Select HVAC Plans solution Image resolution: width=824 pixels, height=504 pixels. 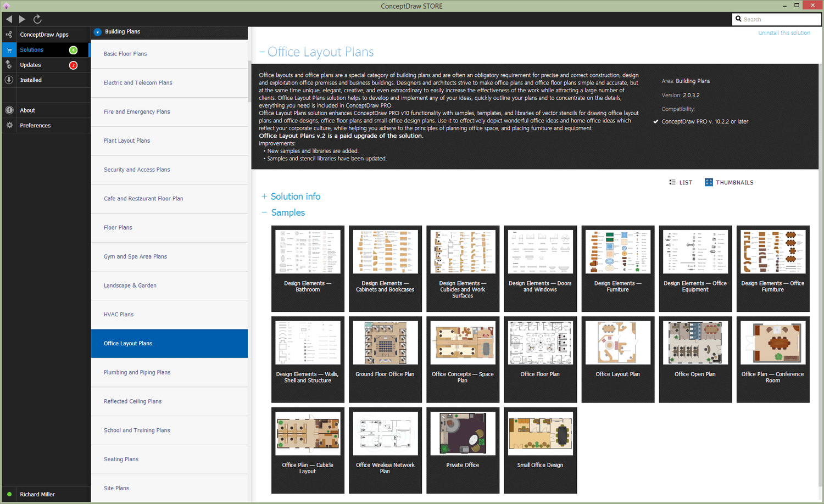click(x=169, y=315)
